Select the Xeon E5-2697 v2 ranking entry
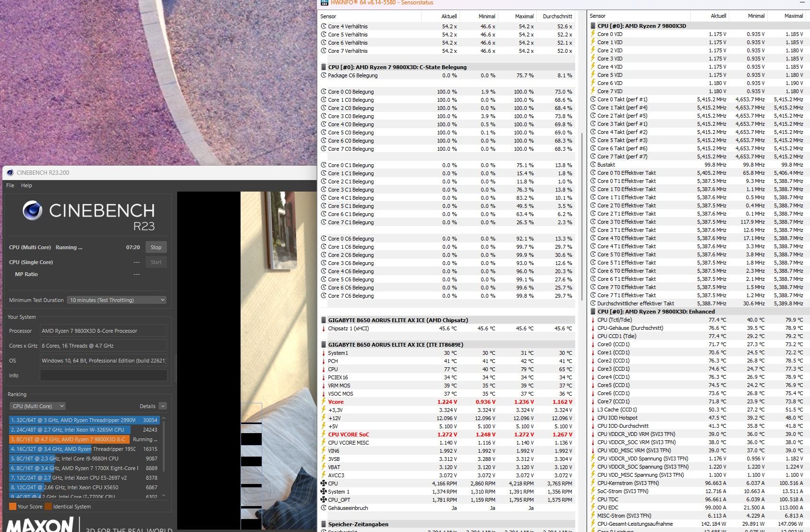The image size is (810, 532). click(x=84, y=478)
